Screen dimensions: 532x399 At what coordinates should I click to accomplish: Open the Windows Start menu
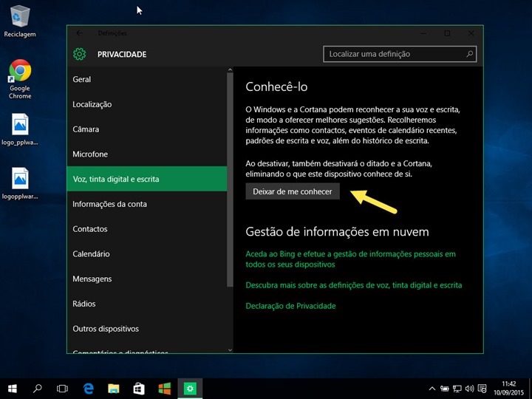13,389
